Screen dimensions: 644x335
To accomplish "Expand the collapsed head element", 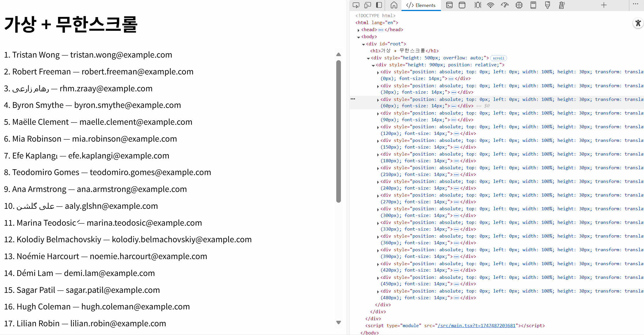I will tap(359, 30).
